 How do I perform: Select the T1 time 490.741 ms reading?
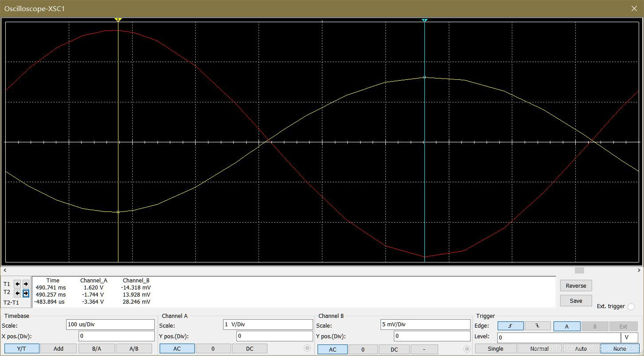click(51, 287)
